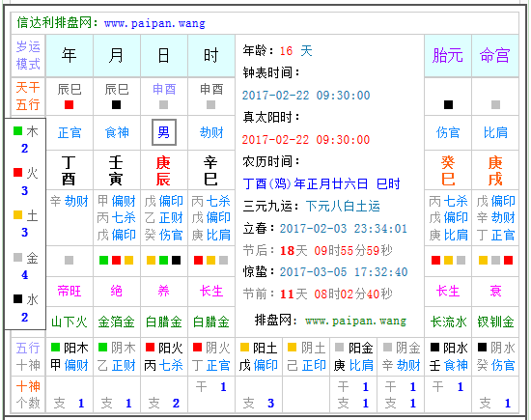Click the 支 3 count under 阳土
Screen dimensions: 531x420
pos(259,403)
